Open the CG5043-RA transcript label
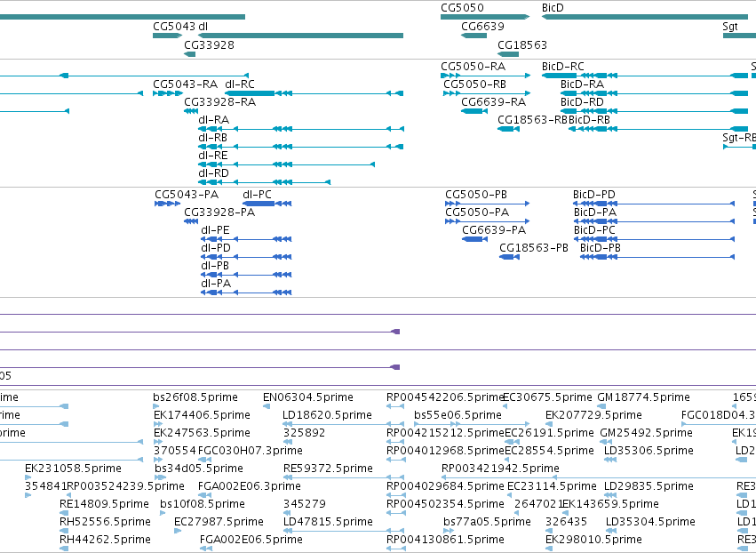756x553 pixels. click(x=185, y=84)
